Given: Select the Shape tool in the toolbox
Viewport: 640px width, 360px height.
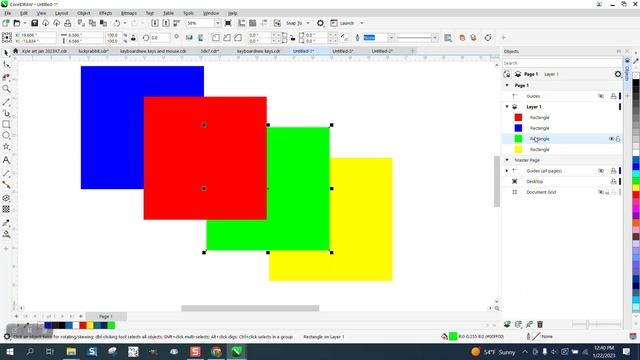Looking at the screenshot, I should (6, 64).
